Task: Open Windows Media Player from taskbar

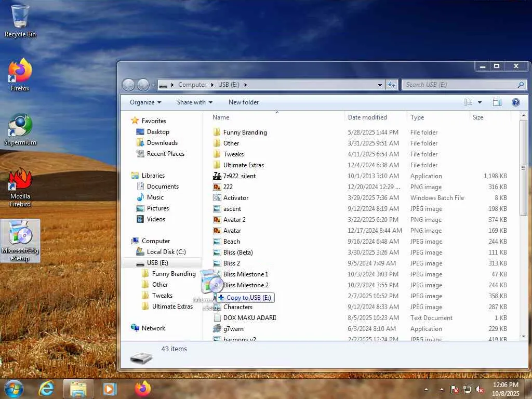Action: tap(110, 389)
